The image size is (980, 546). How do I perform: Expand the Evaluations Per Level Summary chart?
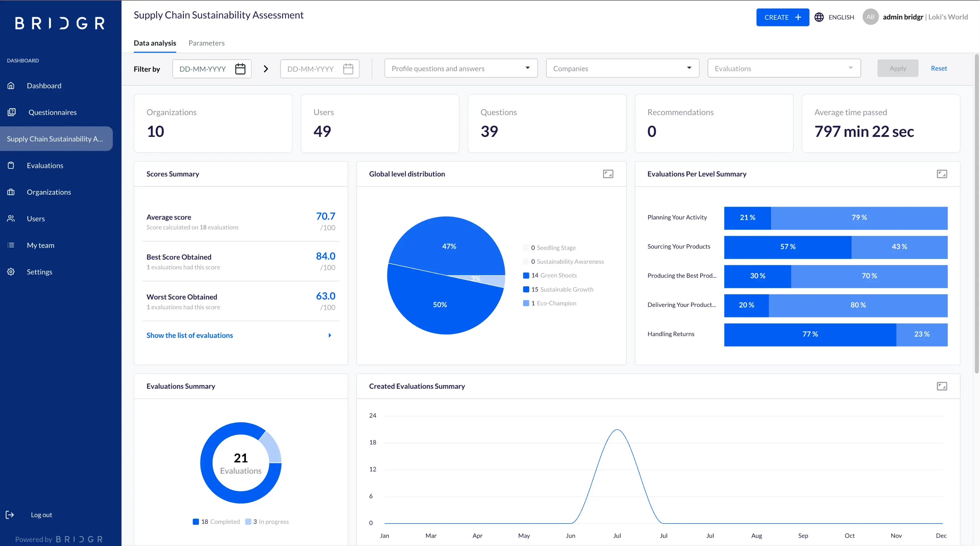[x=942, y=174]
